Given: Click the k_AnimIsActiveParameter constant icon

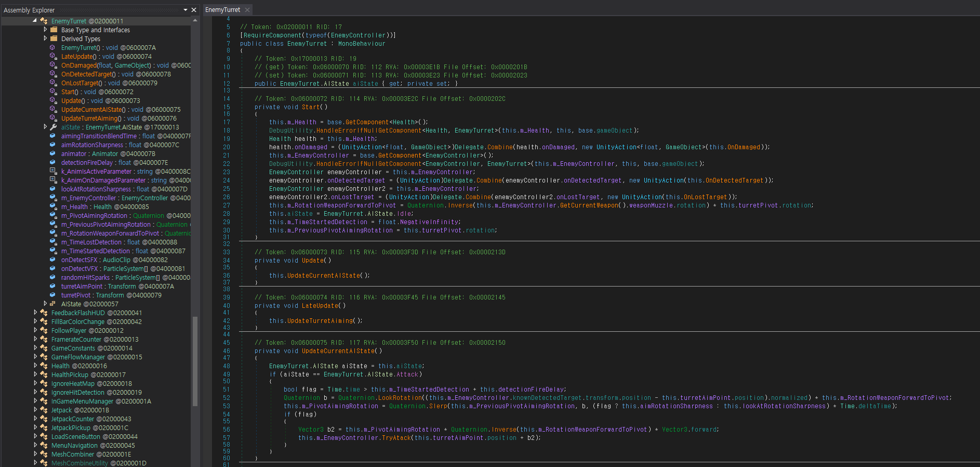Looking at the screenshot, I should click(x=52, y=171).
